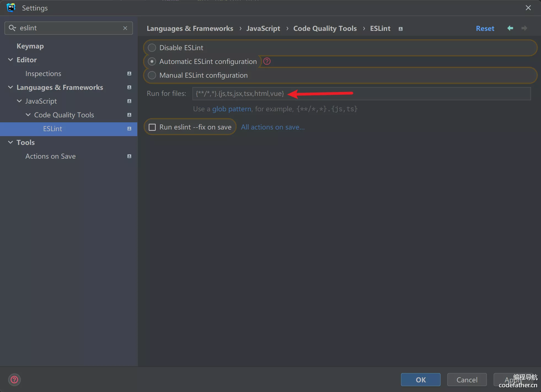Image resolution: width=541 pixels, height=392 pixels.
Task: Collapse the Editor tree section
Action: (x=10, y=60)
